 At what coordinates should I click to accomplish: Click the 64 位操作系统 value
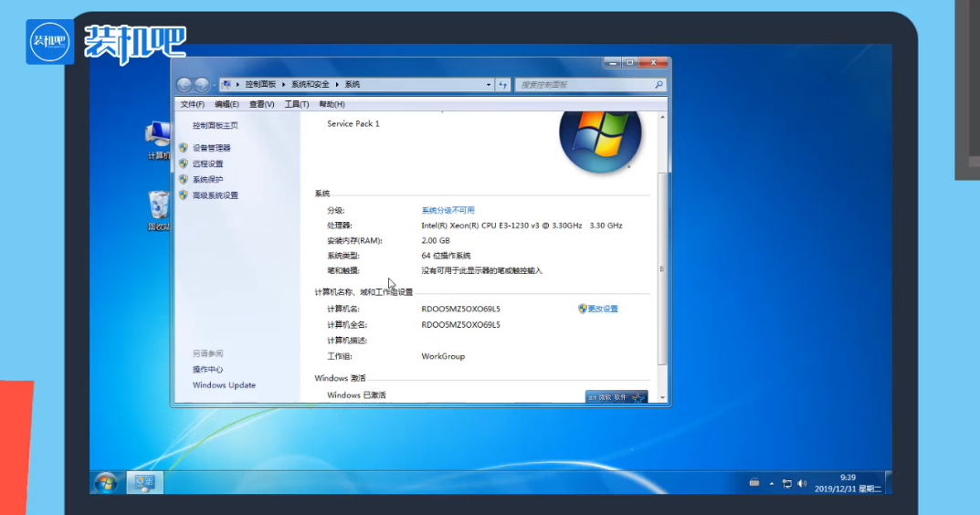(x=446, y=256)
